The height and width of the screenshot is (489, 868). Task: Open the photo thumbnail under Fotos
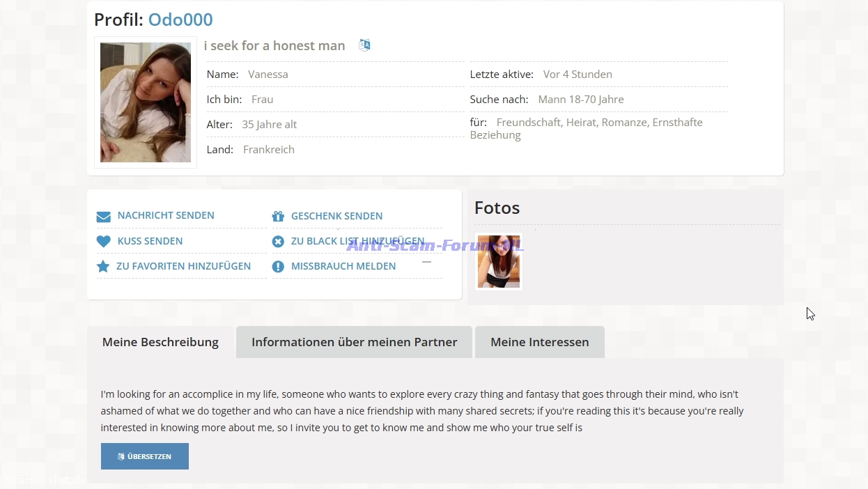[x=499, y=262]
